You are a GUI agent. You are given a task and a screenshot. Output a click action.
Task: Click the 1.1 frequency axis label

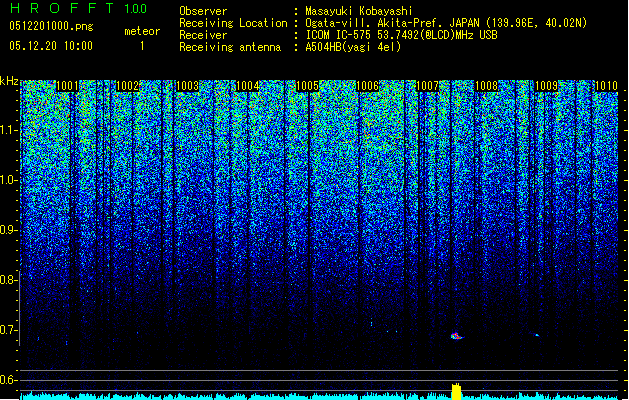(9, 130)
